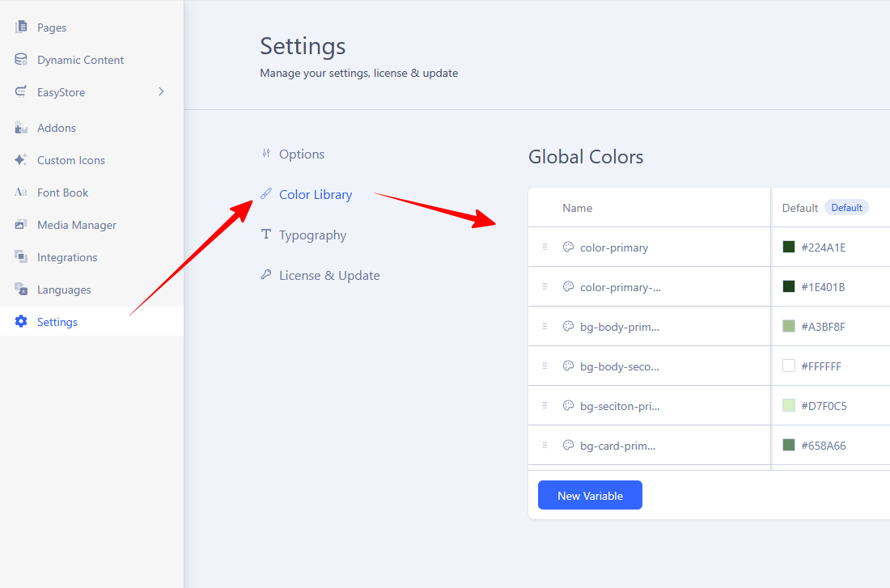
Task: Click the Pages icon in sidebar
Action: coord(21,27)
